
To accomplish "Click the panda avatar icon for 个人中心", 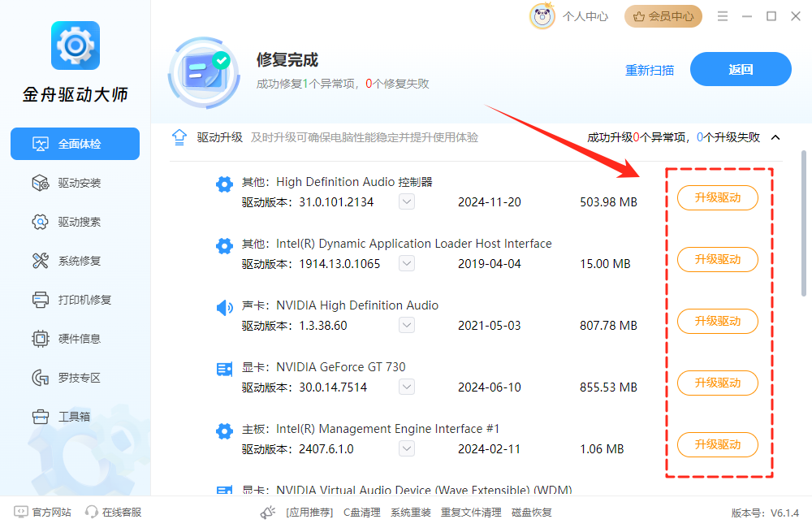I will point(542,16).
